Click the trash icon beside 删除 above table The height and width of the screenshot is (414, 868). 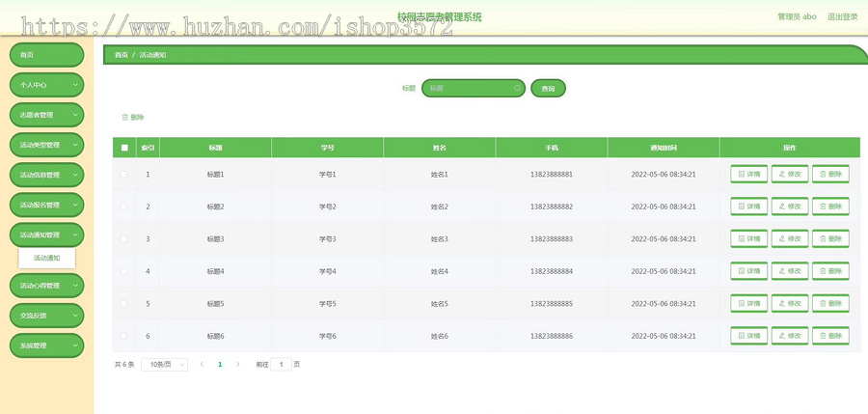click(125, 118)
